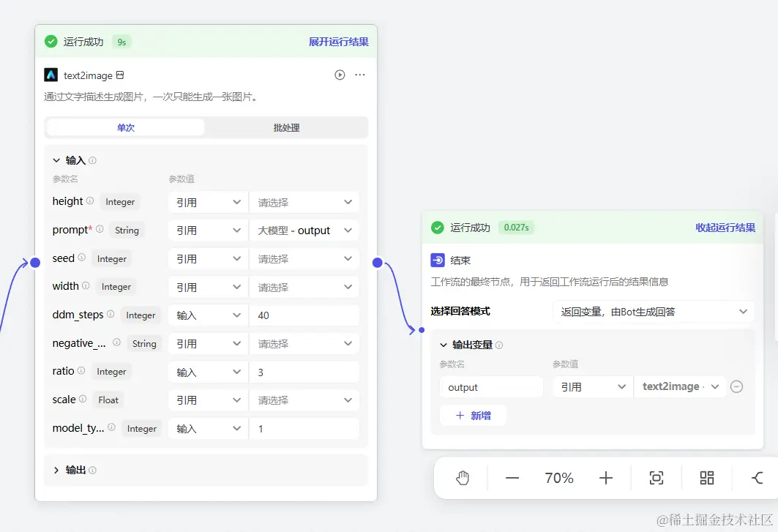Click the 结束 node icon

click(x=438, y=260)
